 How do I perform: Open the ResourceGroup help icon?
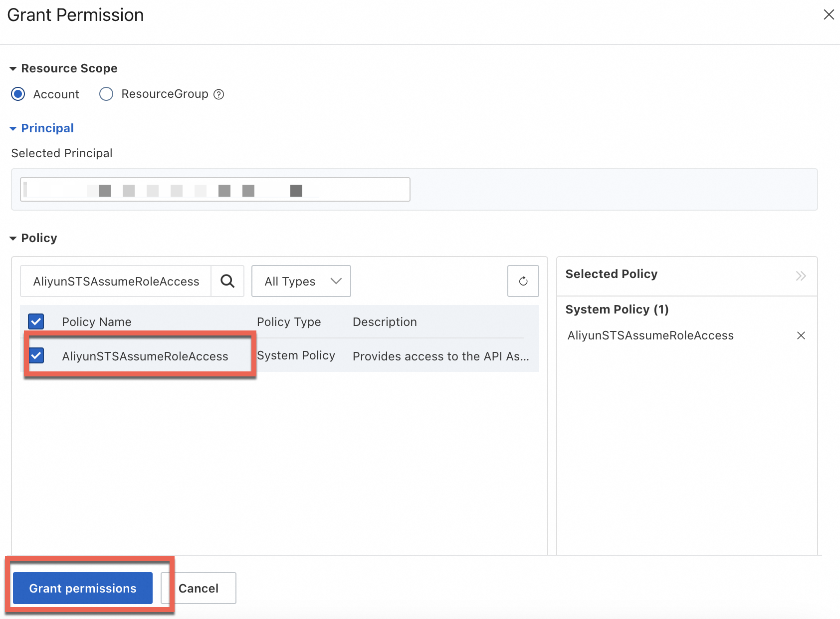(x=219, y=94)
